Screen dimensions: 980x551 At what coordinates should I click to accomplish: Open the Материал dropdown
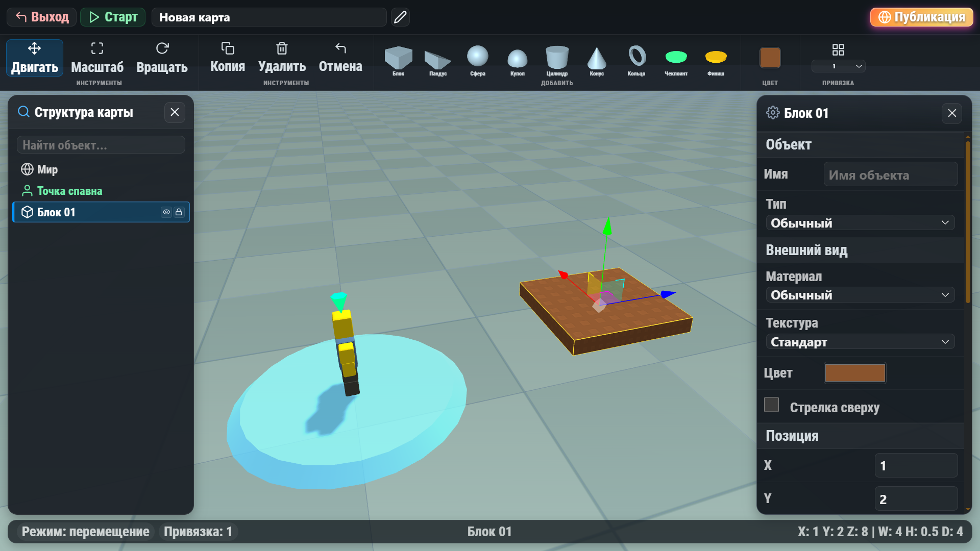[x=860, y=295]
